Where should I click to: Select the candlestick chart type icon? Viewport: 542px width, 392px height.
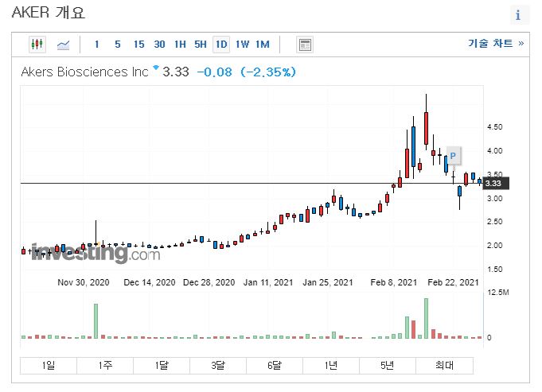tap(37, 45)
